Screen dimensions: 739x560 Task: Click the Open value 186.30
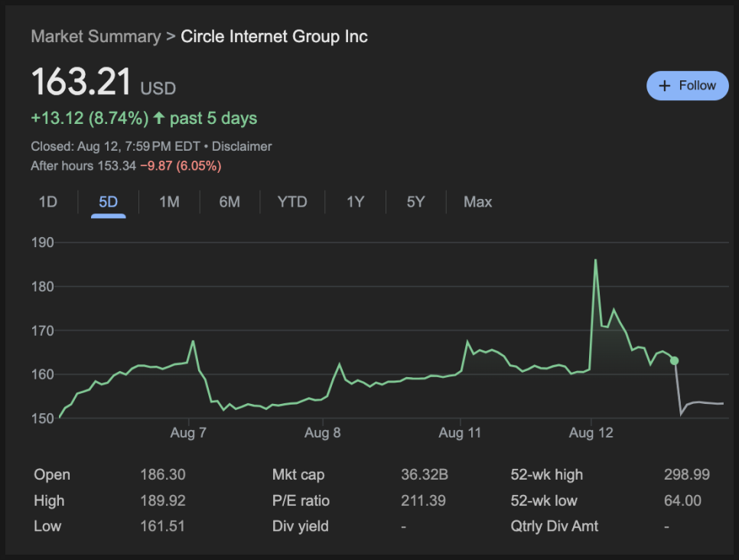coord(163,474)
